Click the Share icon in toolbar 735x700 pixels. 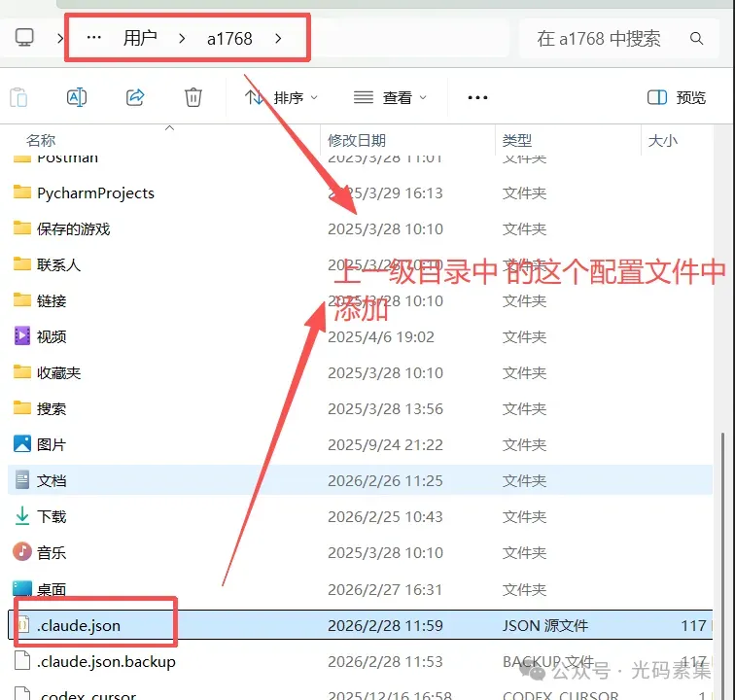tap(135, 97)
